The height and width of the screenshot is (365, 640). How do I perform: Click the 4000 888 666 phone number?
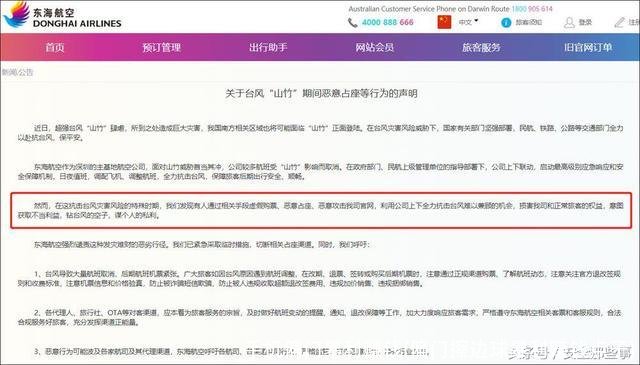coord(387,22)
